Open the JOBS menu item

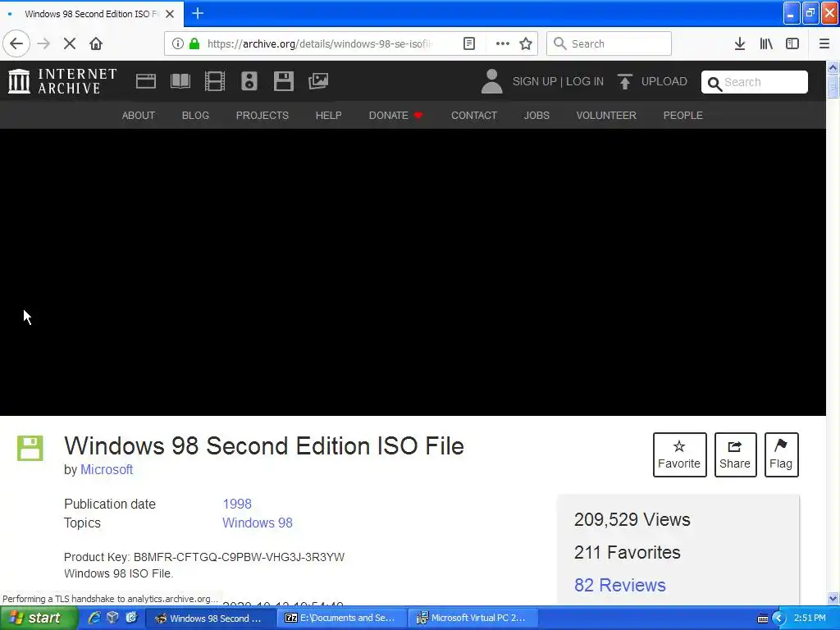[536, 115]
